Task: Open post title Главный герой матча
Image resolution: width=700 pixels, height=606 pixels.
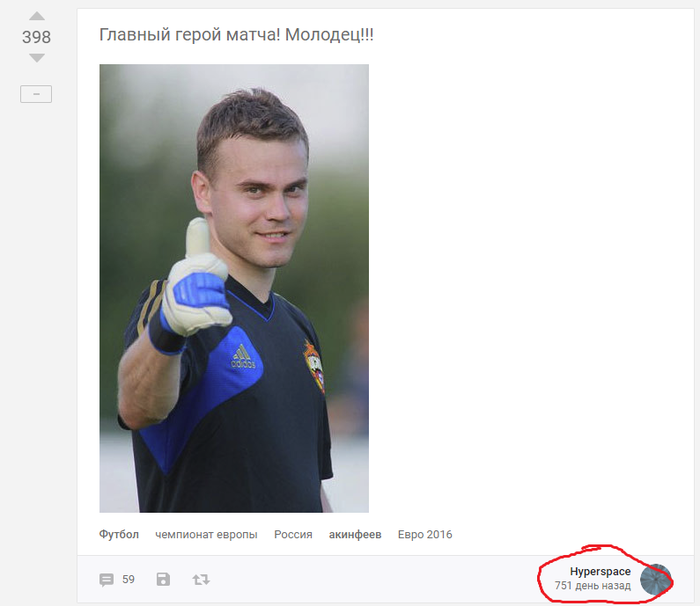Action: [236, 35]
